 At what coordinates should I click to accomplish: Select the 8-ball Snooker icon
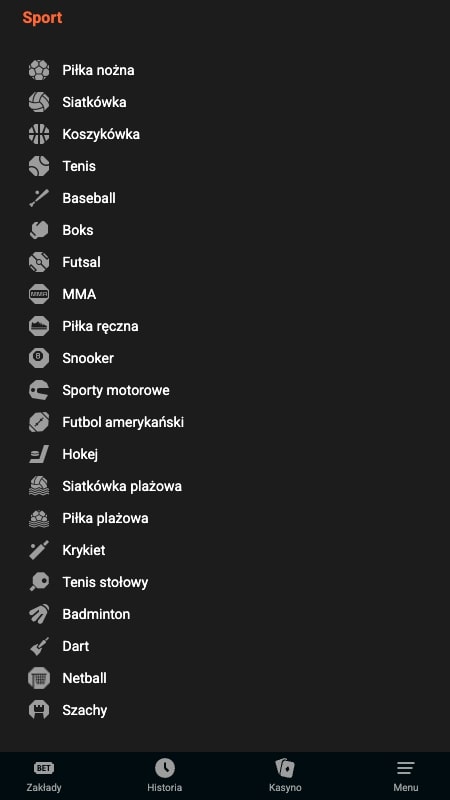[39, 358]
